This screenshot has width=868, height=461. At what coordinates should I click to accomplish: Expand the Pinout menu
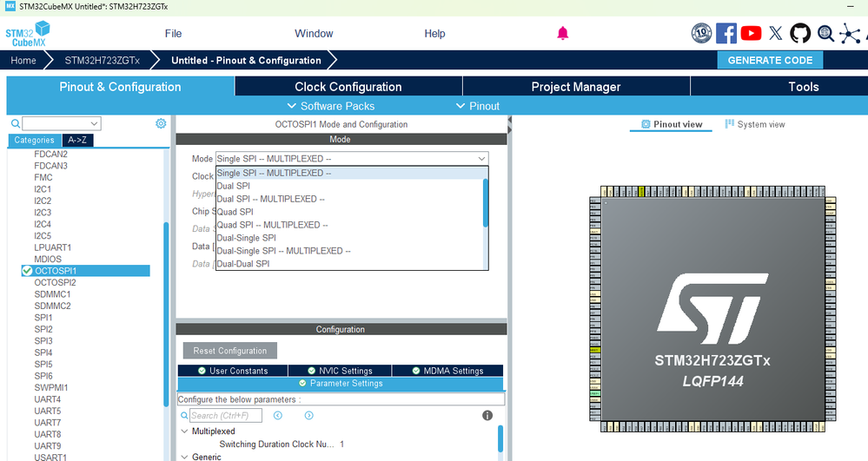click(477, 106)
